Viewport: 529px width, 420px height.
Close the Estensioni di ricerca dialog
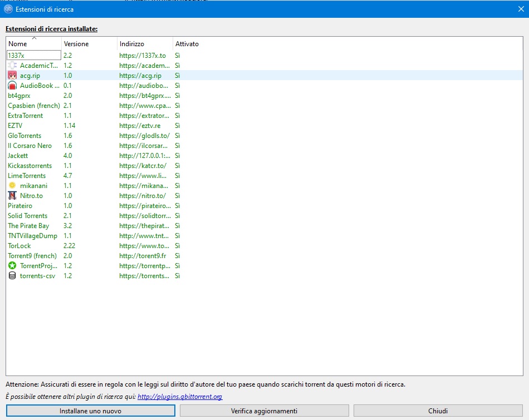pyautogui.click(x=521, y=9)
